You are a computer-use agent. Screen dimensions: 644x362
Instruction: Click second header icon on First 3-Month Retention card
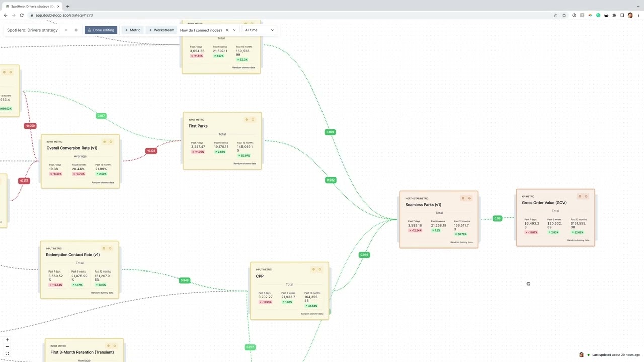(115, 346)
